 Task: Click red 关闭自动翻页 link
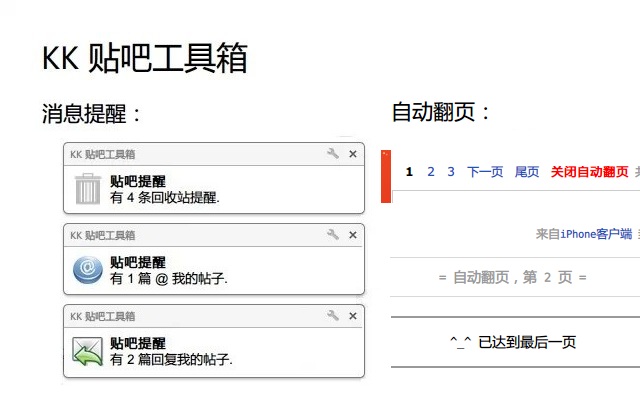(589, 172)
